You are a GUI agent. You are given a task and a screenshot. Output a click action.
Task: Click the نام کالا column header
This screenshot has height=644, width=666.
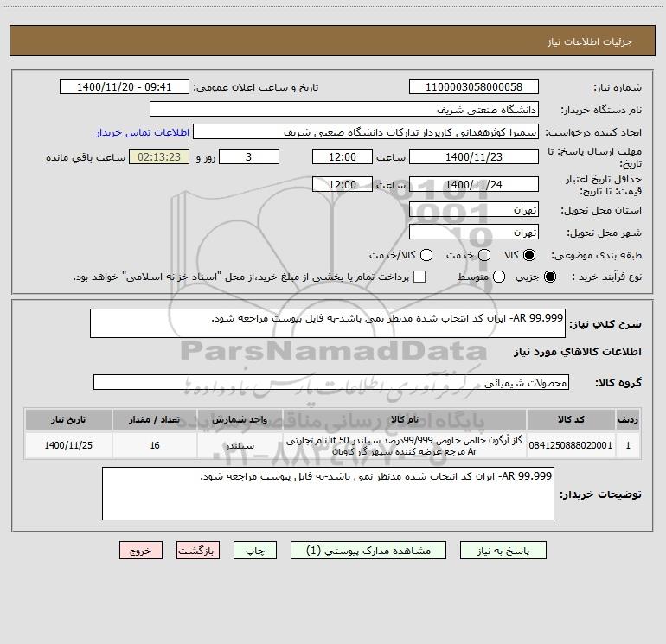tap(405, 419)
